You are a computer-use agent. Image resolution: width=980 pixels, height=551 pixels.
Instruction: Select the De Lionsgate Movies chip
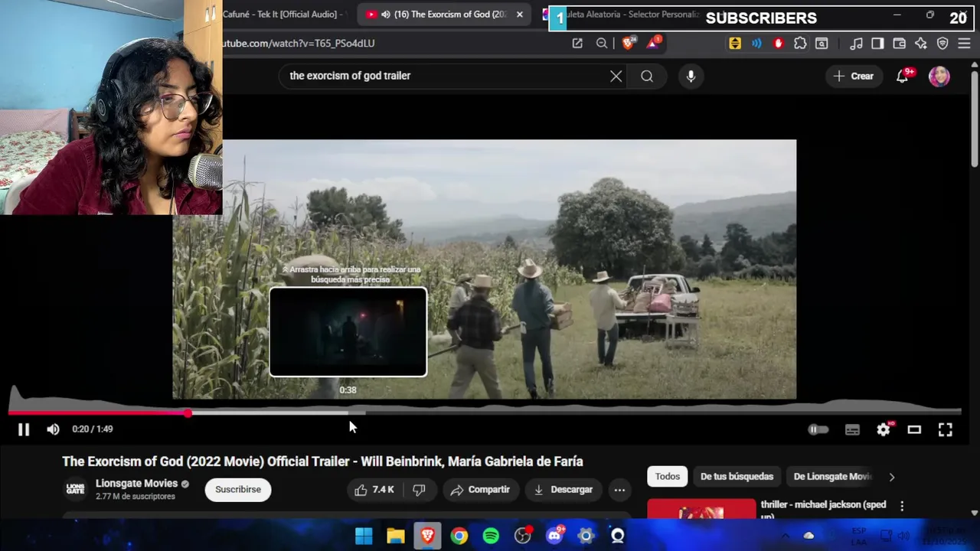coord(832,476)
